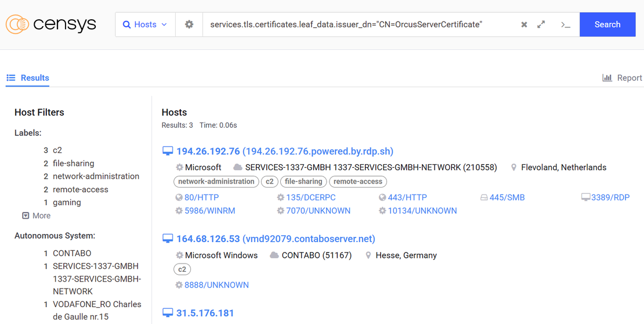Open the Hosts search type dropdown

click(x=145, y=24)
